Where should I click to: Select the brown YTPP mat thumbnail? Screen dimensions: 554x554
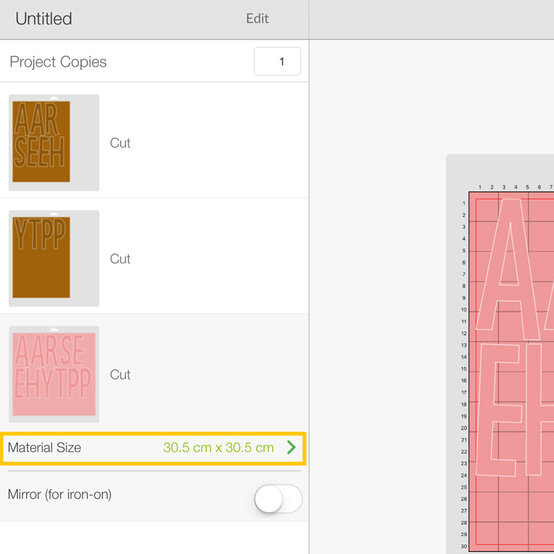[54, 258]
